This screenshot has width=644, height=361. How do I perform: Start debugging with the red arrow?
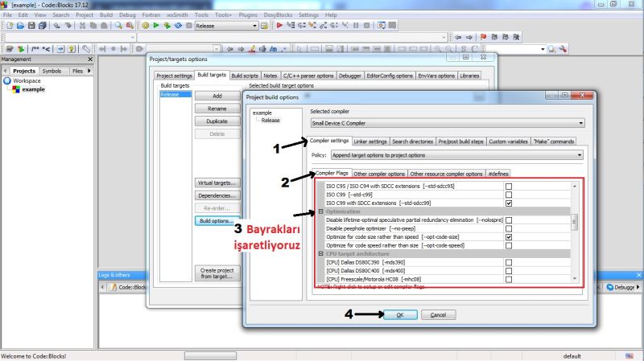[279, 26]
